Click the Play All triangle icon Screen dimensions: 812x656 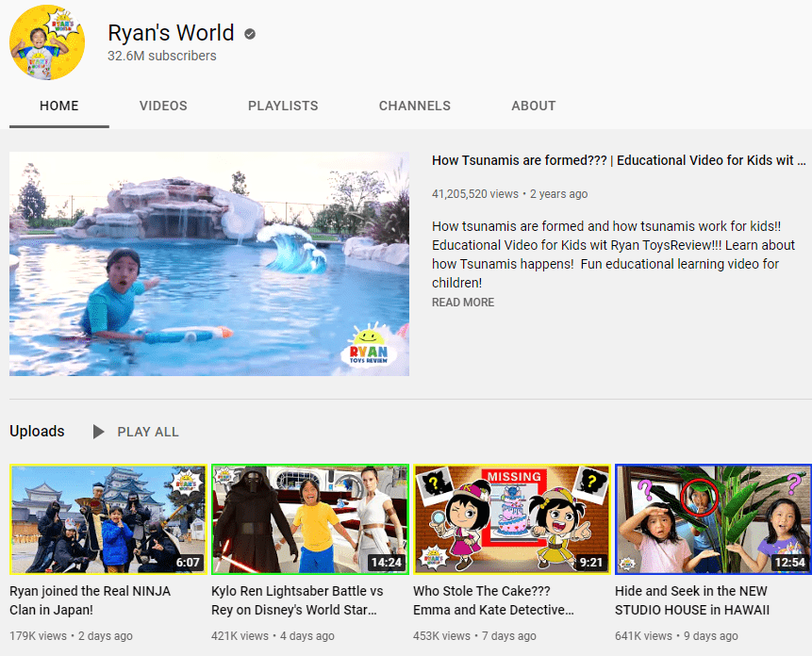point(98,432)
